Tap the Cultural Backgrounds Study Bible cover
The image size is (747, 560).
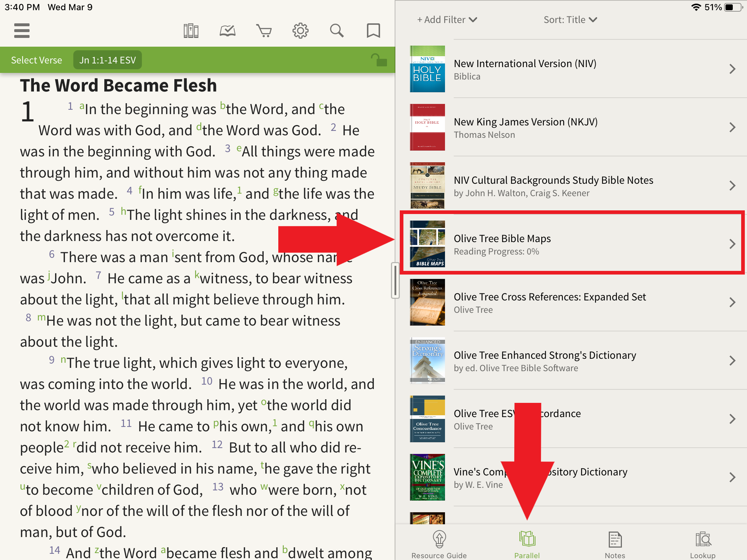coord(427,186)
